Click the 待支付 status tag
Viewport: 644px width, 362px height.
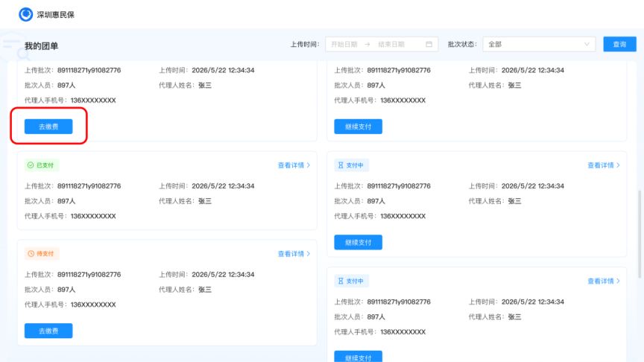(x=42, y=254)
